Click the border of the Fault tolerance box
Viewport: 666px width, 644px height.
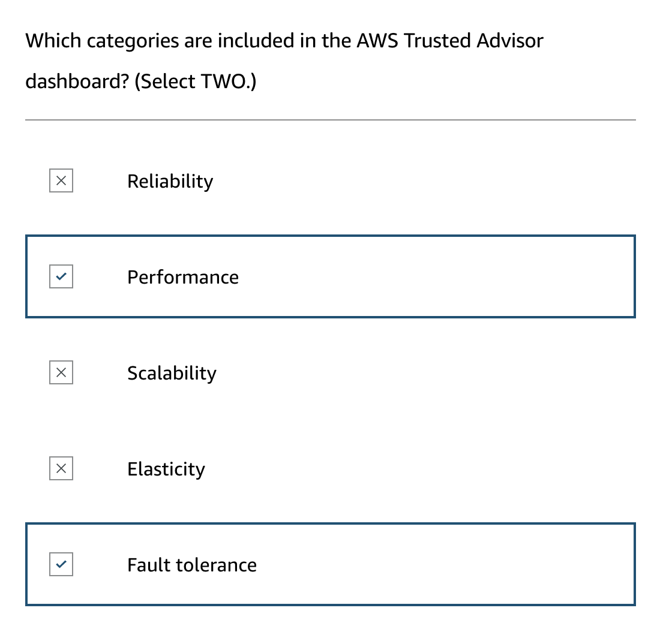[330, 524]
